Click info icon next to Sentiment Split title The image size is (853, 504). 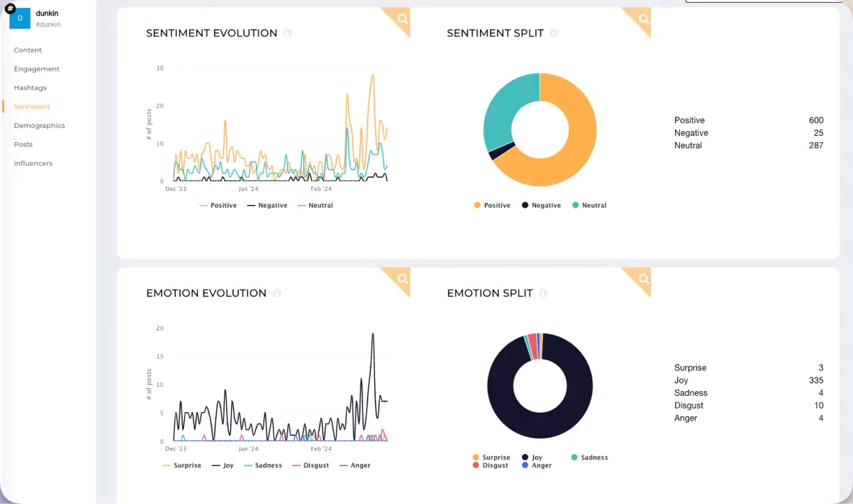pos(554,33)
